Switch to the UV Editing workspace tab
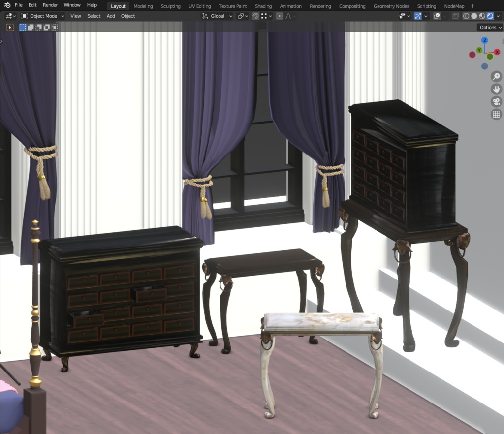This screenshot has height=434, width=504. click(200, 6)
